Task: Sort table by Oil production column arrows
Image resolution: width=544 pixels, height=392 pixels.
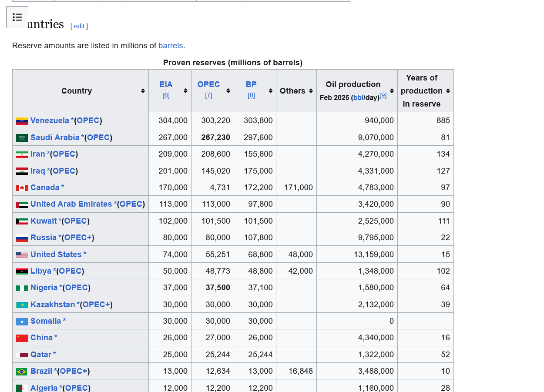Action: 392,91
